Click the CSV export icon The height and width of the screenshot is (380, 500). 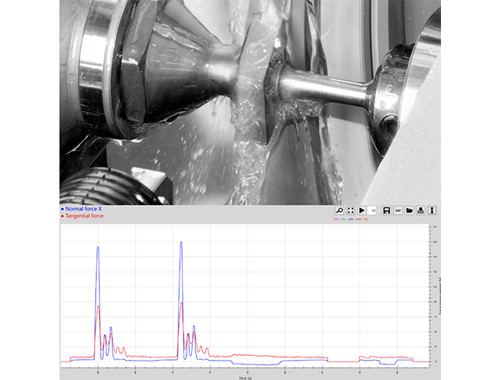tap(398, 210)
